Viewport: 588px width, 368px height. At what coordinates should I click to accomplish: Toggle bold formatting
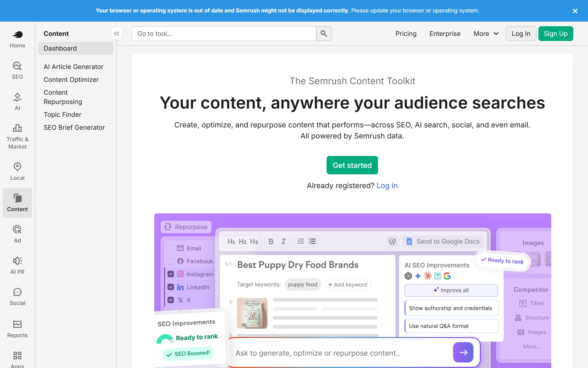[271, 241]
